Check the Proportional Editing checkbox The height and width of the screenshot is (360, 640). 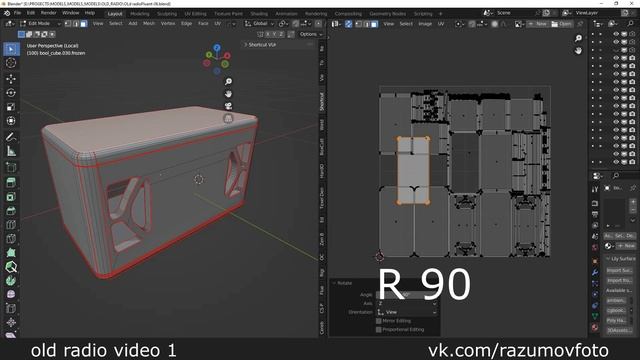tap(378, 329)
